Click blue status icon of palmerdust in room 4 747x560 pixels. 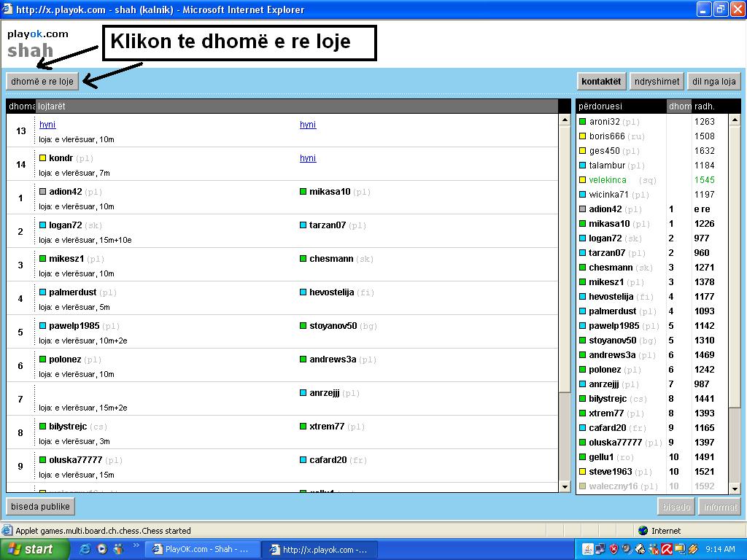click(x=43, y=292)
